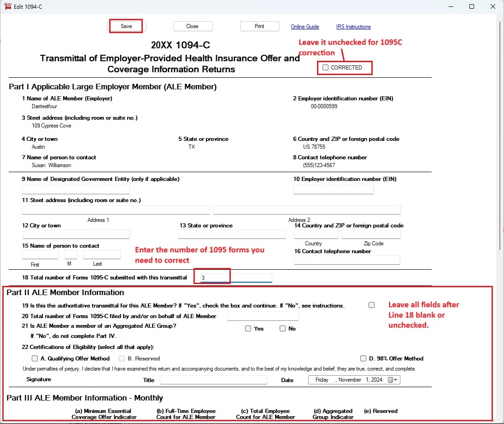Image resolution: width=504 pixels, height=424 pixels.
Task: Click the Save button
Action: pos(126,26)
